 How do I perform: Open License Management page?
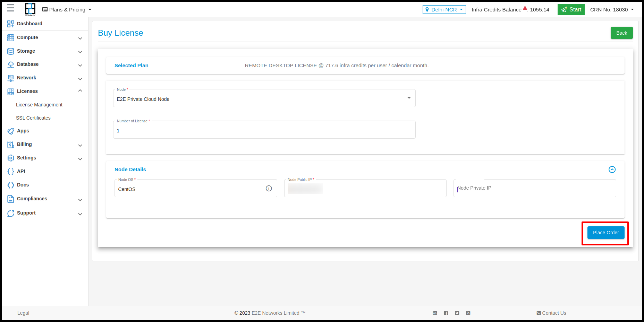coord(39,105)
